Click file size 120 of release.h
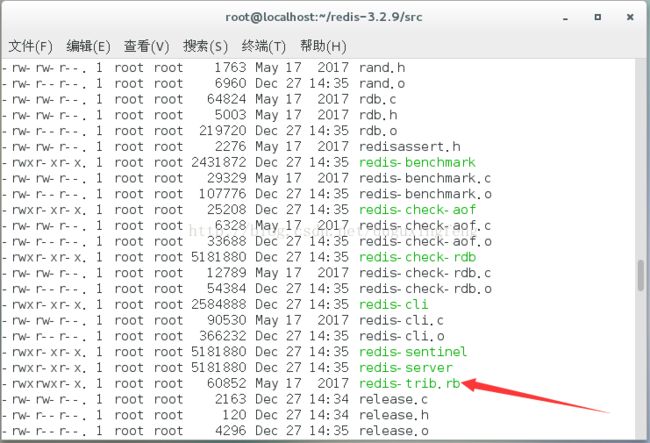650x443 pixels. coord(234,414)
